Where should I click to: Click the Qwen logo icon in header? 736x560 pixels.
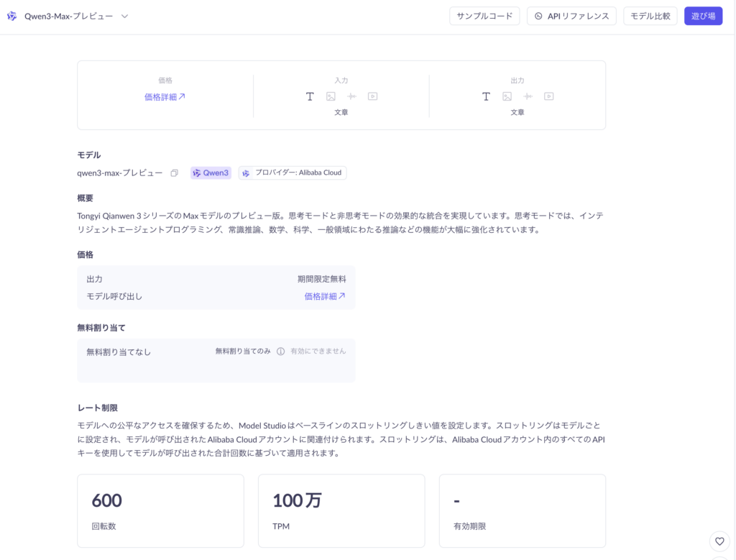pos(12,16)
